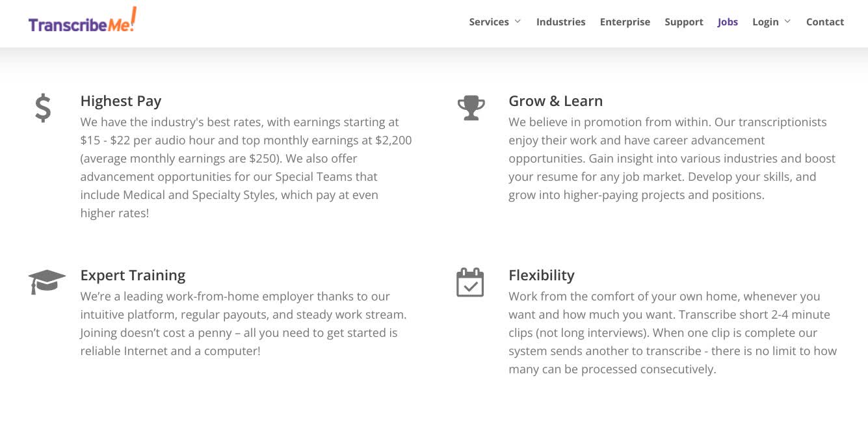This screenshot has width=868, height=424.
Task: Expand the Login dropdown chevron
Action: 787,21
